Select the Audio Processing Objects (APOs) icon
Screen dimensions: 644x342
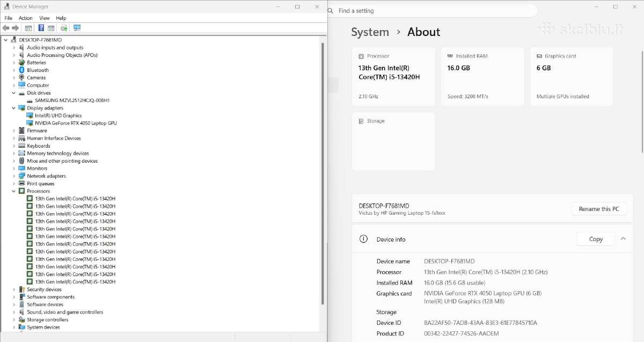click(21, 55)
